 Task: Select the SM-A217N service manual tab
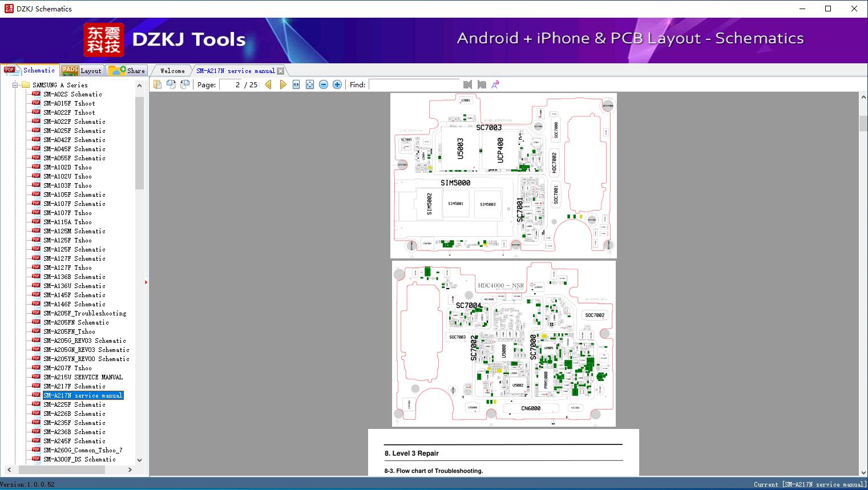236,71
